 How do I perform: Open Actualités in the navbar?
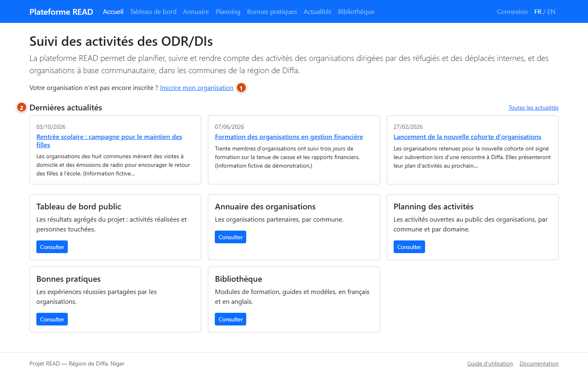[317, 12]
